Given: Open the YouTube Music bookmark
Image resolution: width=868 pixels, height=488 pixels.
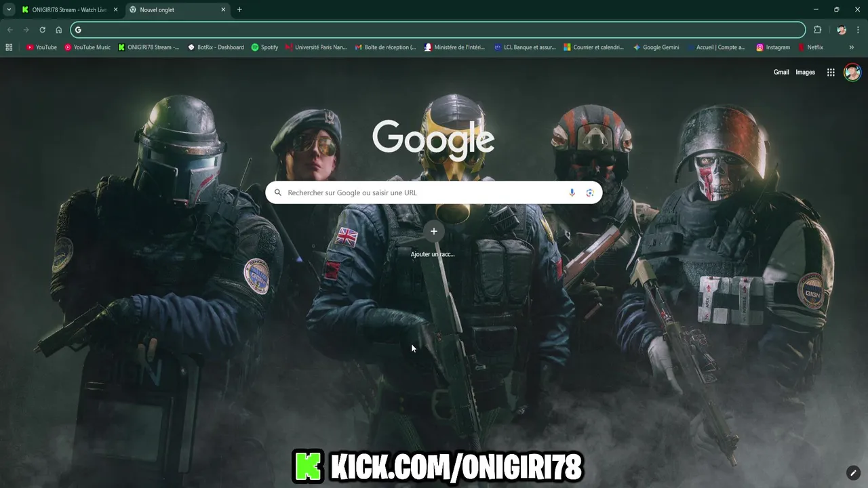Looking at the screenshot, I should click(87, 47).
